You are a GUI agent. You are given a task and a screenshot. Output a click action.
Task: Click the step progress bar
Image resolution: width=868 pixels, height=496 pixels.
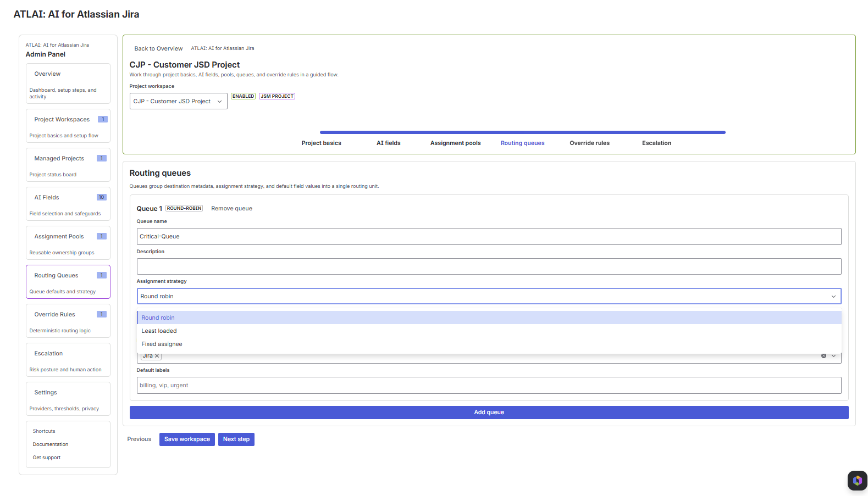pos(522,132)
